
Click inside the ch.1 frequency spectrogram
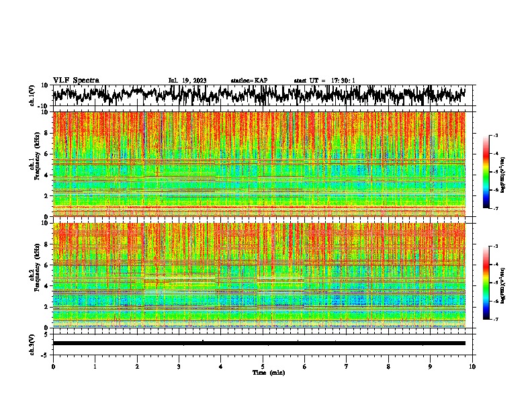click(259, 164)
